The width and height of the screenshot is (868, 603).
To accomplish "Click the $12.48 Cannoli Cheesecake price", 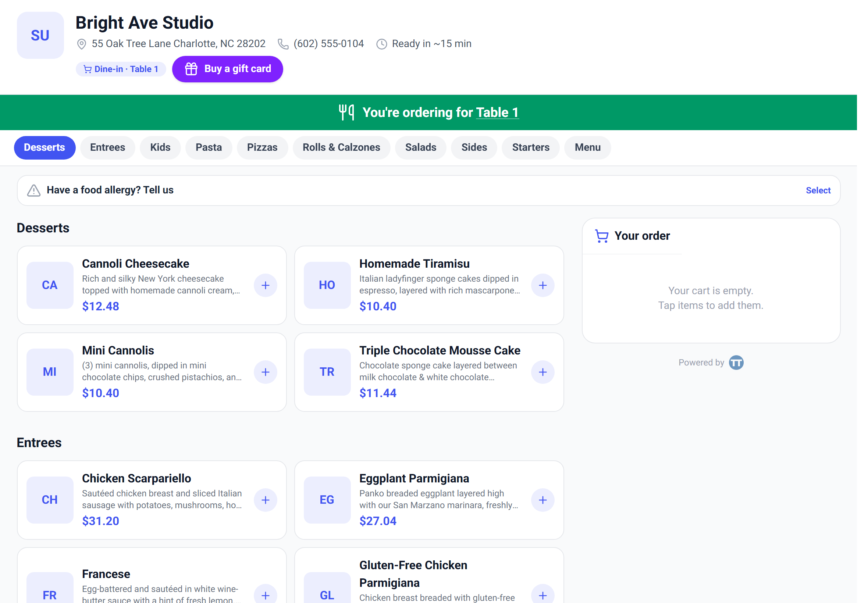I will [x=100, y=306].
